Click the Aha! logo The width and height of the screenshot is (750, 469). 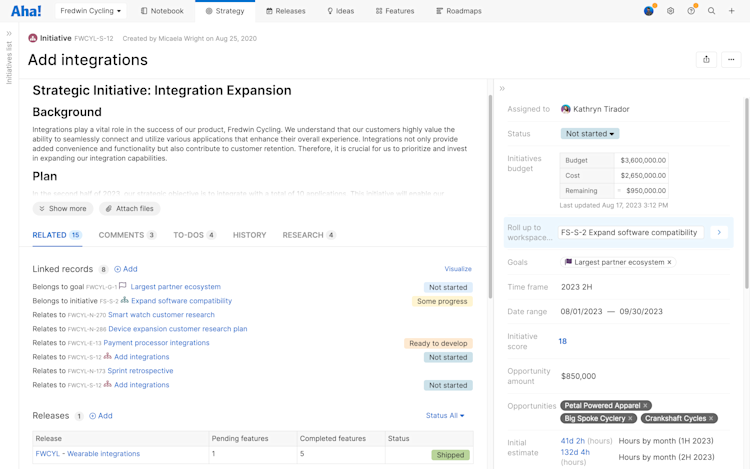pyautogui.click(x=26, y=11)
